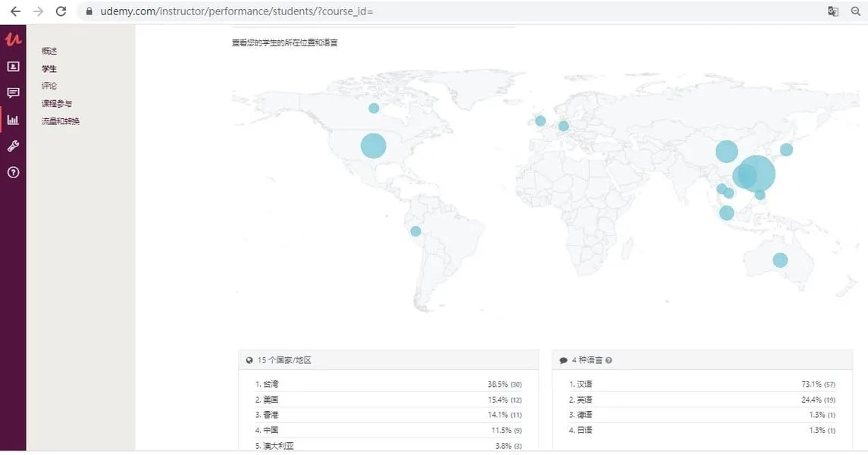
Task: Click the browser translate page icon
Action: click(833, 11)
